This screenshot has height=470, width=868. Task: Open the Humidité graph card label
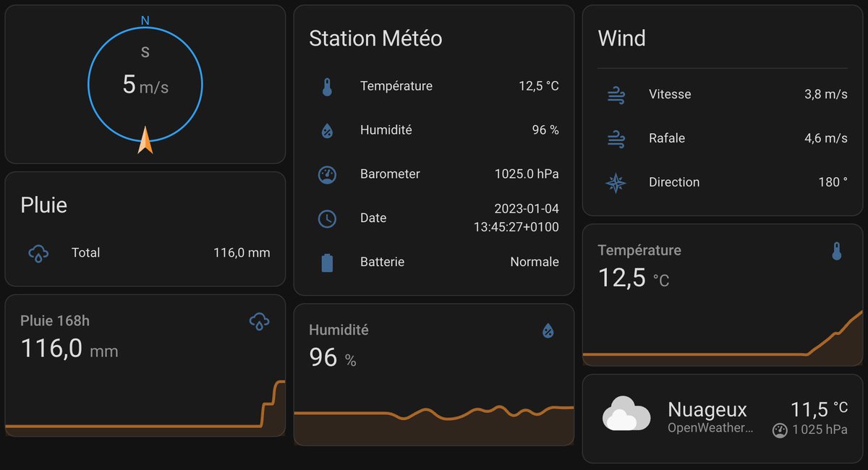(x=339, y=330)
